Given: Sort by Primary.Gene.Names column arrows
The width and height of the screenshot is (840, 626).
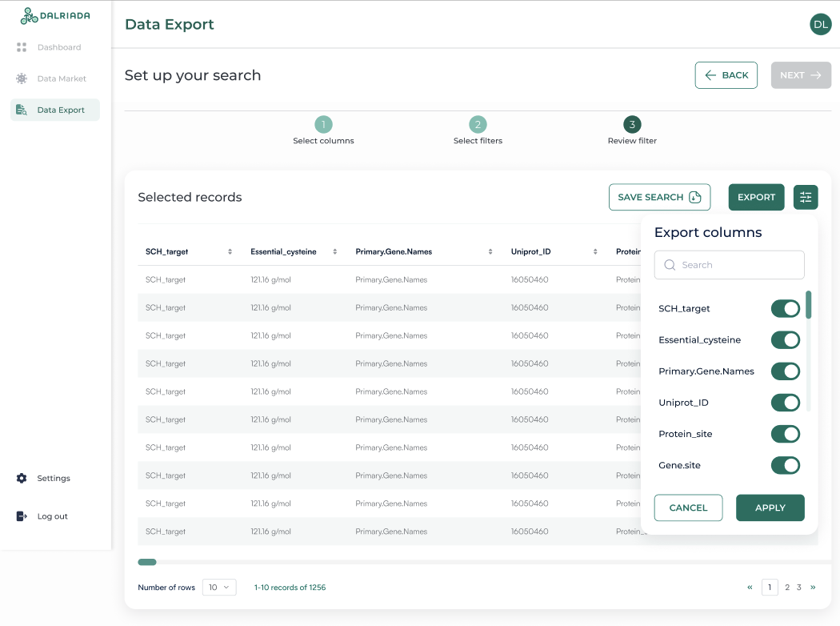Looking at the screenshot, I should coord(490,251).
